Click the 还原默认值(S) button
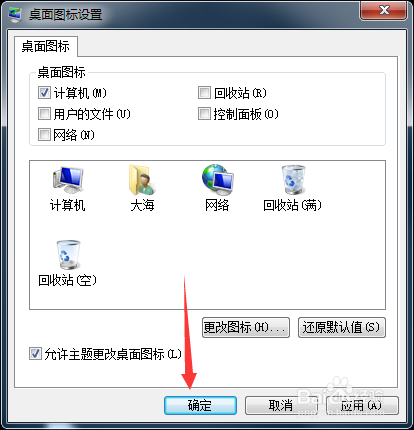Viewport: 414px width, 430px height. [x=342, y=327]
